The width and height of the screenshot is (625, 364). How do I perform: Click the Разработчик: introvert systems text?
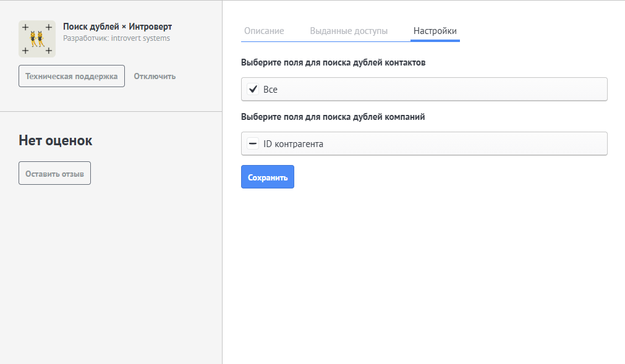point(116,38)
